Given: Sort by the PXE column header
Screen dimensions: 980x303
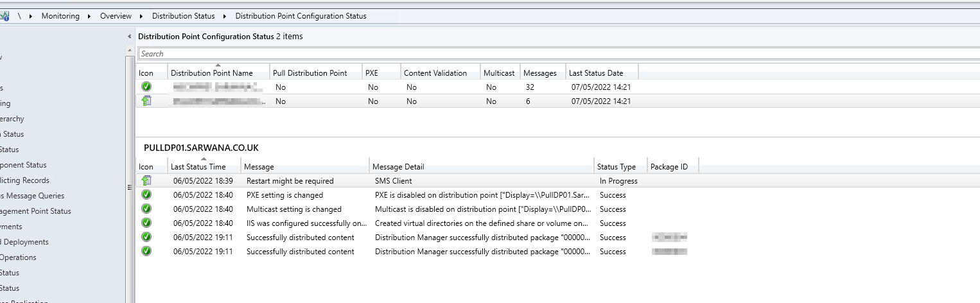Looking at the screenshot, I should (x=381, y=73).
